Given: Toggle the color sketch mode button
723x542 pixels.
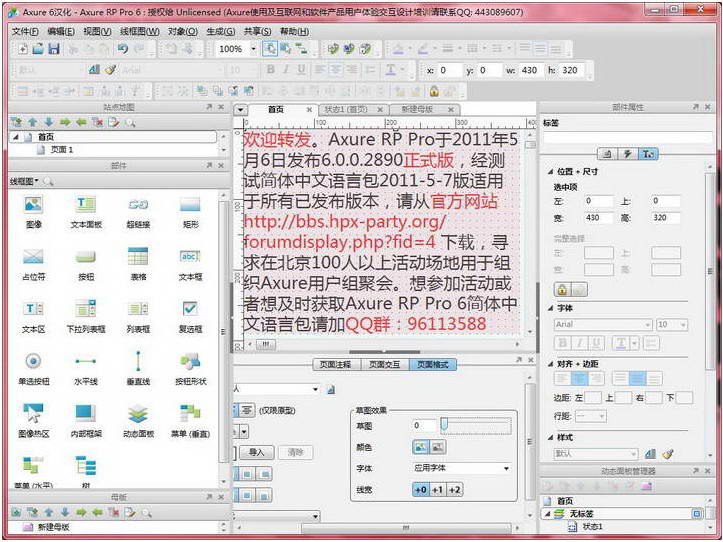Looking at the screenshot, I should point(420,447).
